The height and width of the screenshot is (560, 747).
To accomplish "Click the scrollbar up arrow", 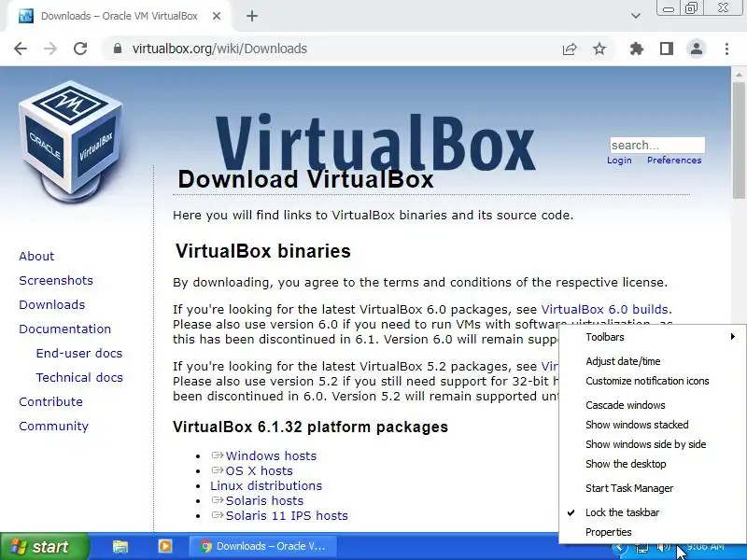I will pos(739,75).
